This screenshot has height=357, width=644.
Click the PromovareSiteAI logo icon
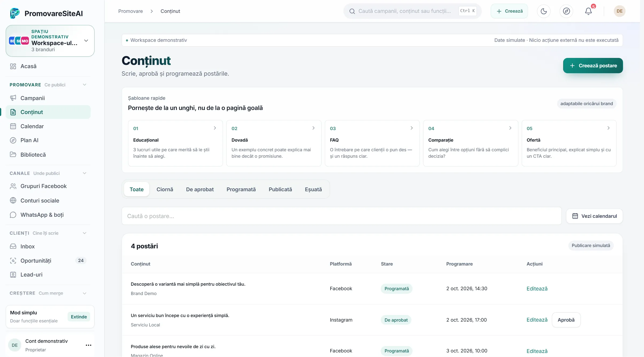pyautogui.click(x=14, y=13)
